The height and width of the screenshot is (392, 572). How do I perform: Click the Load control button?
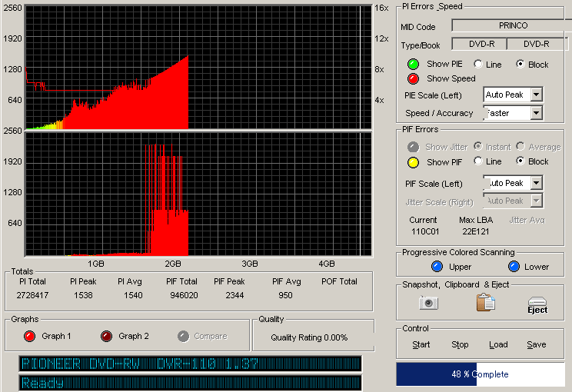498,344
